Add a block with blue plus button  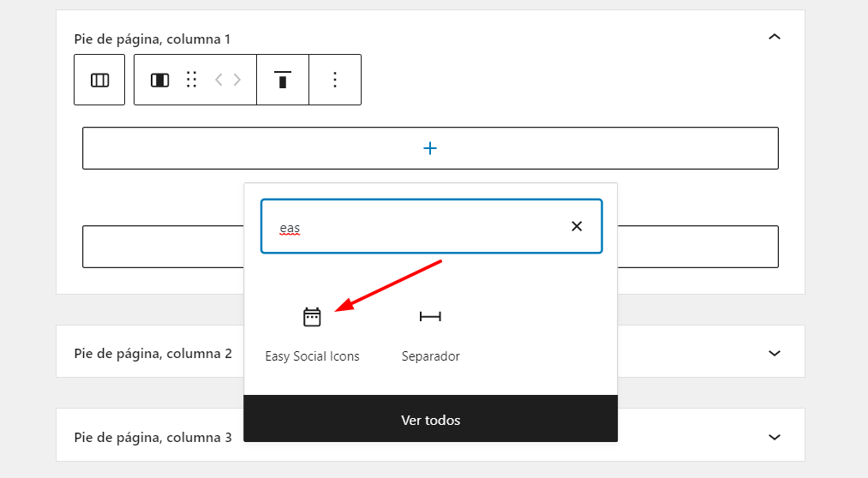pyautogui.click(x=430, y=148)
